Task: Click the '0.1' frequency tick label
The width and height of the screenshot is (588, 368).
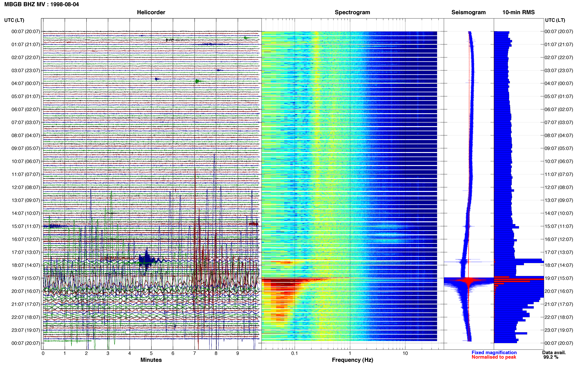Action: 295,353
